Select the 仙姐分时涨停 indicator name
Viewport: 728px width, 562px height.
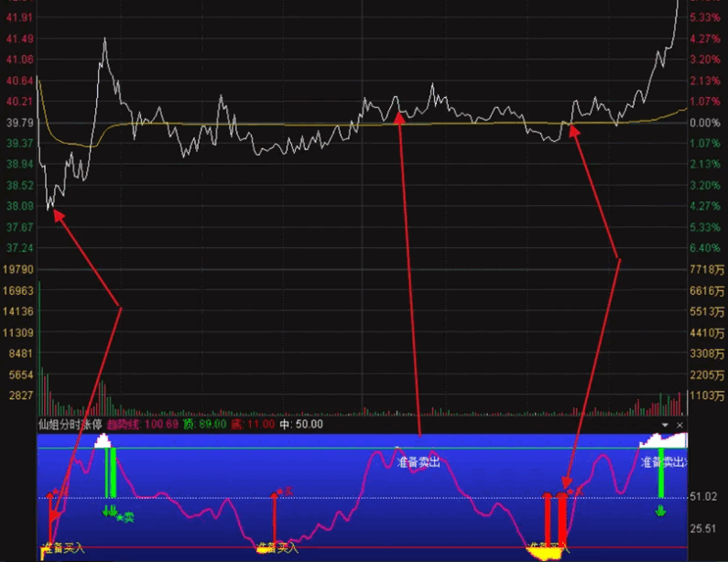(71, 424)
